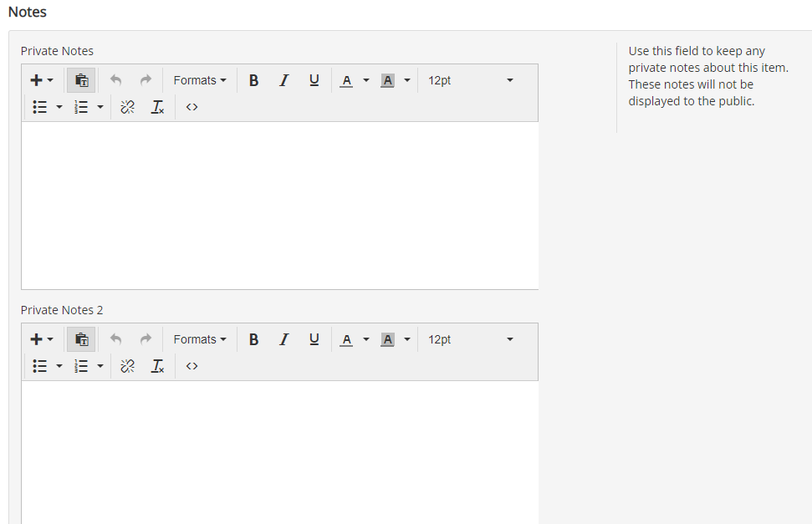Apply italic in Private Notes 2 editor
812x524 pixels.
tap(283, 339)
